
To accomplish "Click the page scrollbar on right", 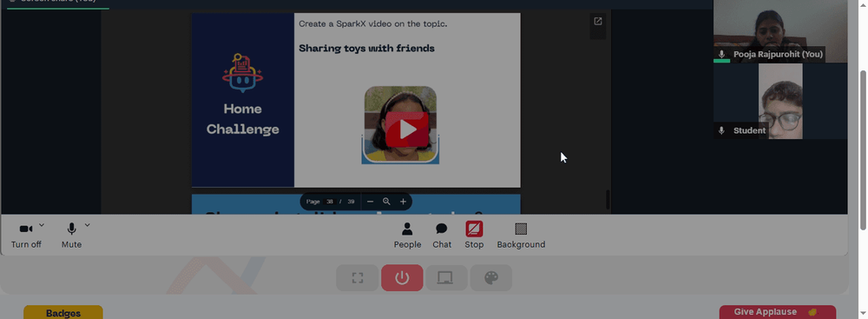I will pos(863,150).
